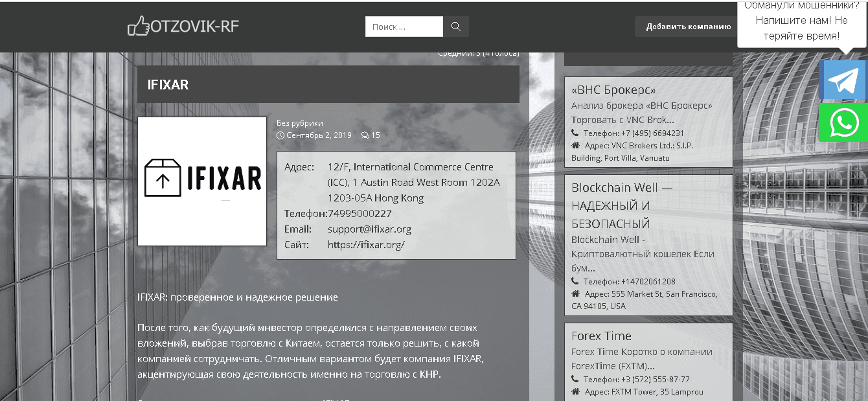Viewport: 868px width, 401px height.
Task: Open the «ВНС Брокерс» company link
Action: tap(613, 90)
